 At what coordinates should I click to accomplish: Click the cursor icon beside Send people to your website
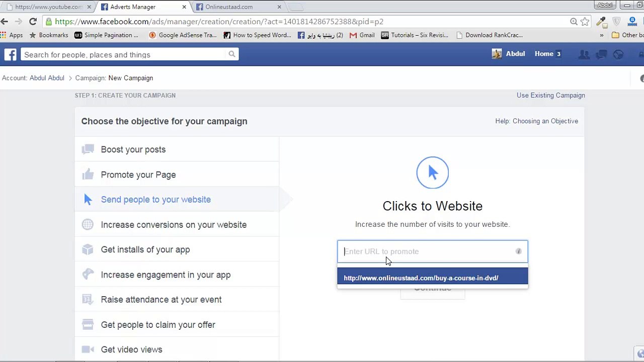tap(88, 200)
